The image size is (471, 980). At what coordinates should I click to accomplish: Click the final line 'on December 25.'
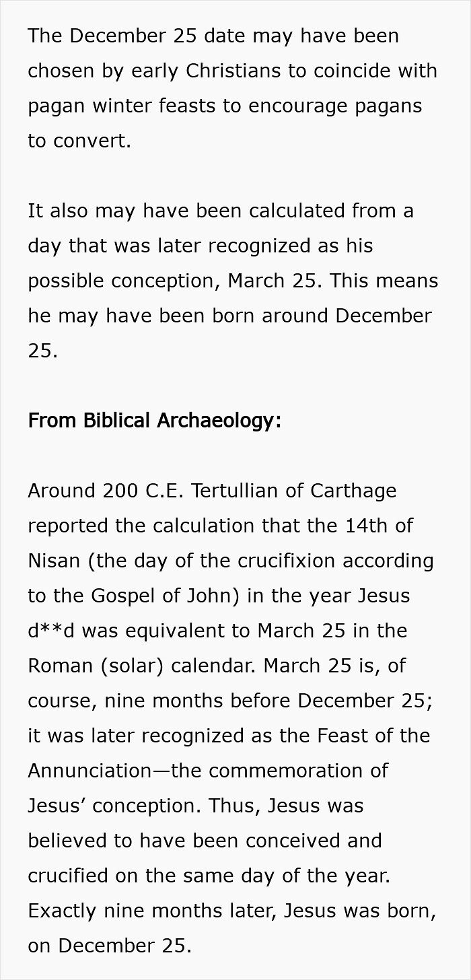(110, 946)
